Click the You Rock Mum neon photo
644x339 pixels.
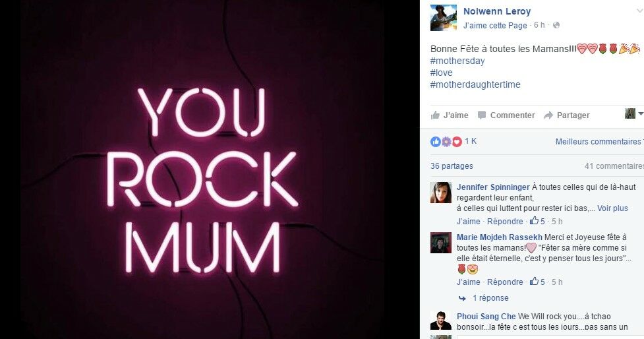(202, 169)
